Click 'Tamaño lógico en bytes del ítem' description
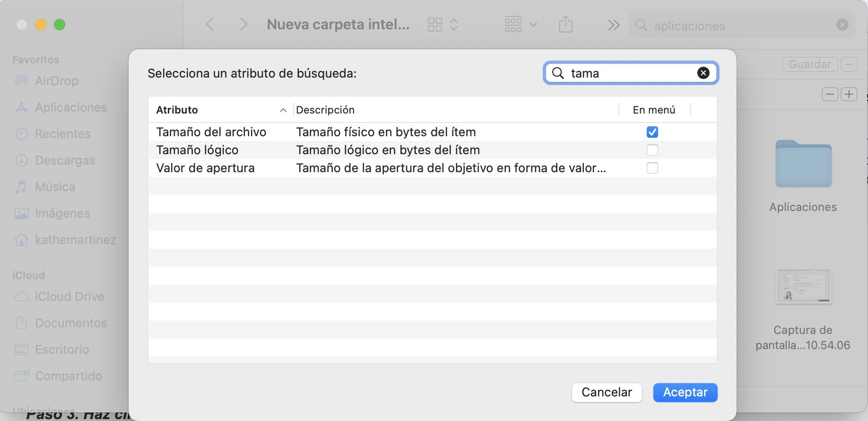 [x=388, y=150]
